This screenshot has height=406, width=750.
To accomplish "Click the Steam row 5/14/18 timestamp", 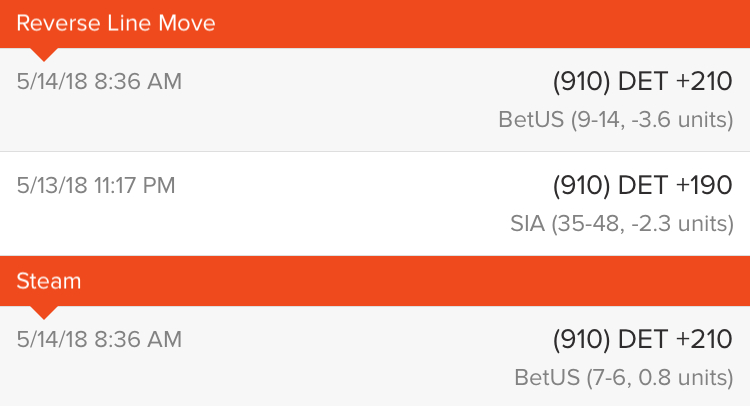I will pyautogui.click(x=99, y=340).
